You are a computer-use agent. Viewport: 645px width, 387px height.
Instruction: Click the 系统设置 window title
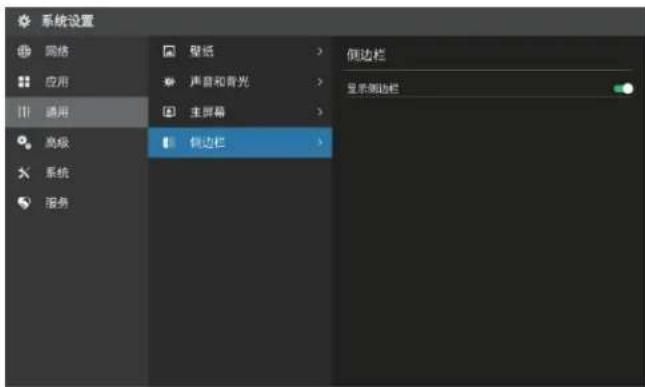point(68,21)
